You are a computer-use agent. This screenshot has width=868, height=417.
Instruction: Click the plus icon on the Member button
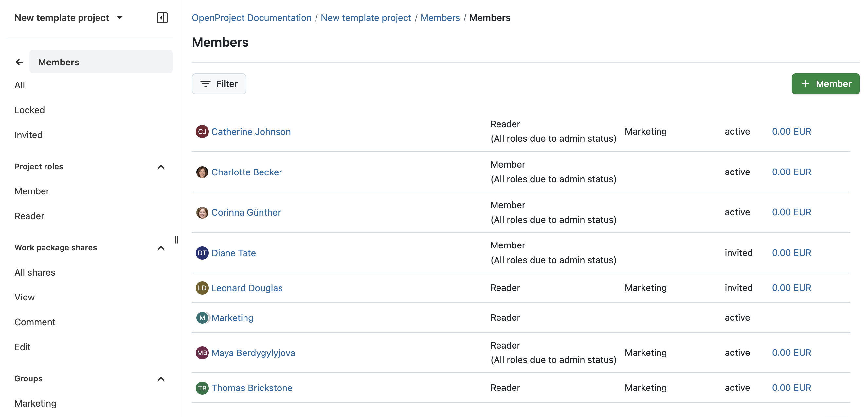pyautogui.click(x=806, y=83)
